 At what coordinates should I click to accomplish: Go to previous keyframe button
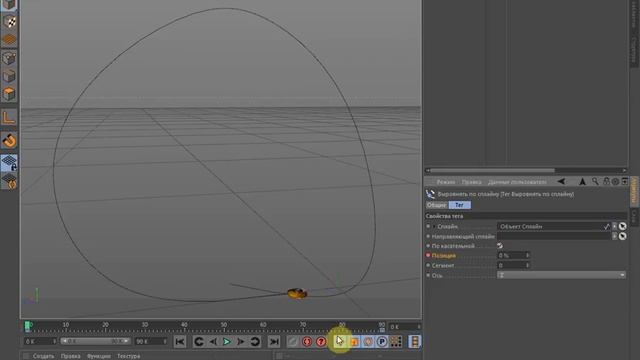point(199,342)
